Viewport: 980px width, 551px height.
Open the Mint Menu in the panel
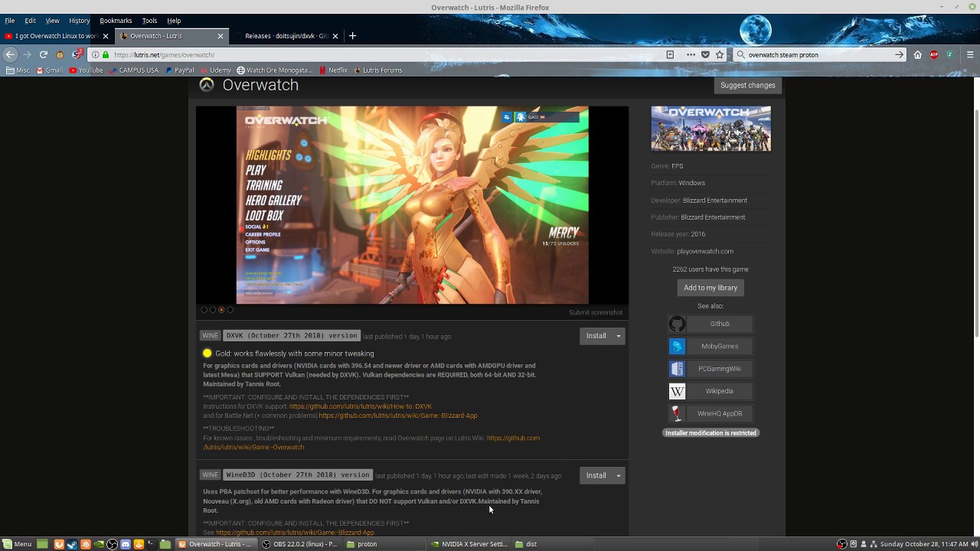tap(17, 544)
